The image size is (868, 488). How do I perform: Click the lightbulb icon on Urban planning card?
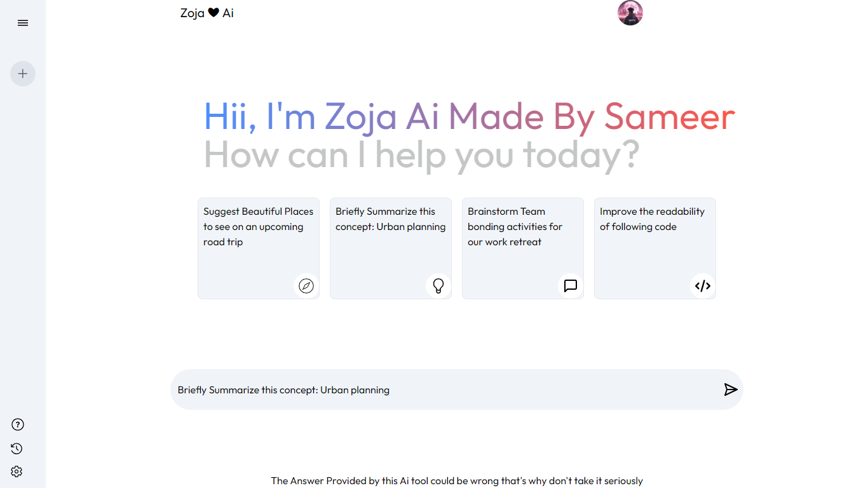(438, 286)
